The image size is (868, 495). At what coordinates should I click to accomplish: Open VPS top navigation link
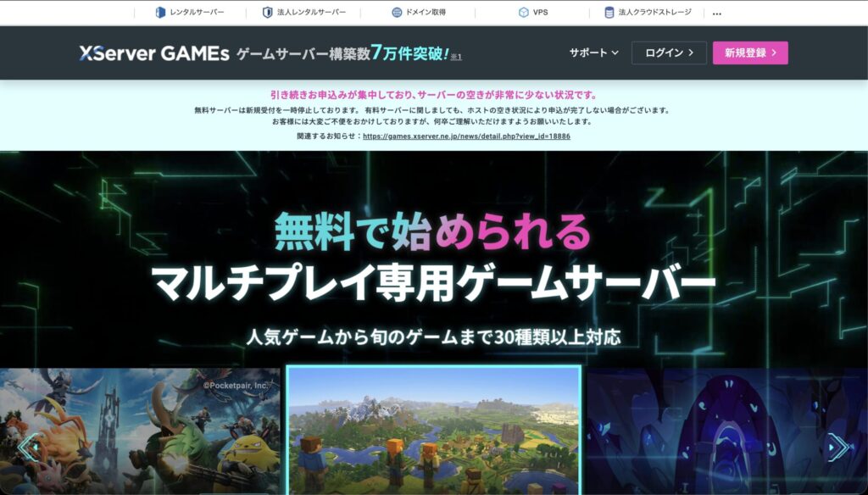(x=534, y=12)
